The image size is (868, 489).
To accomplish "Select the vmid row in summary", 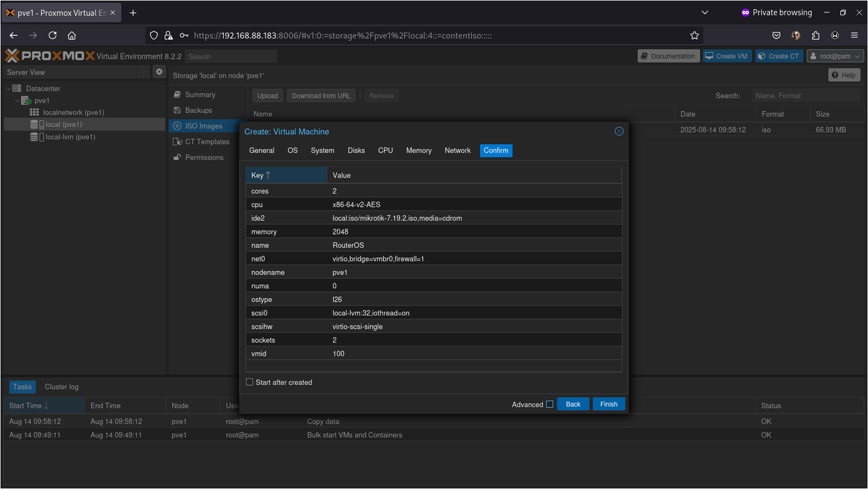I will pyautogui.click(x=433, y=354).
